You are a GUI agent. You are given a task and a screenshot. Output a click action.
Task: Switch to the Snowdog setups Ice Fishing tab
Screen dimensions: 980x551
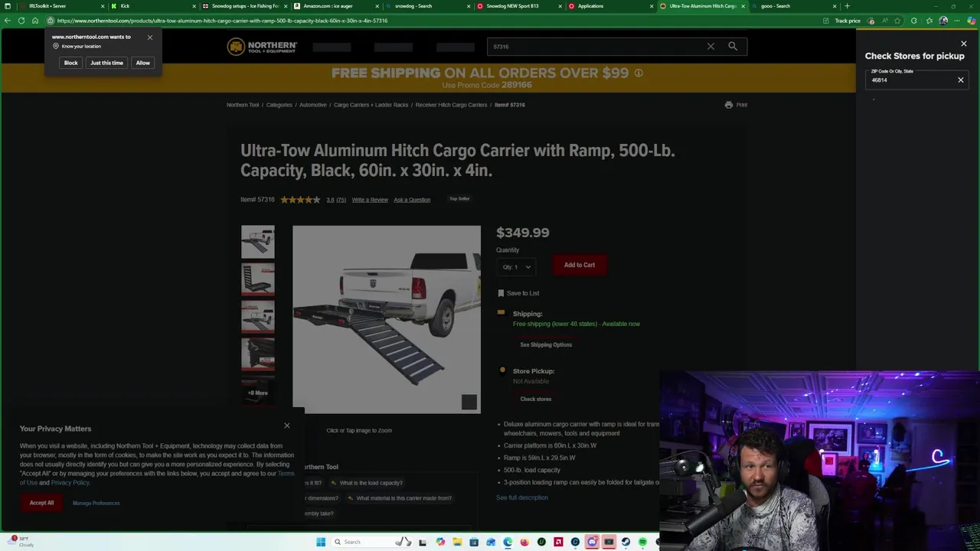point(245,6)
